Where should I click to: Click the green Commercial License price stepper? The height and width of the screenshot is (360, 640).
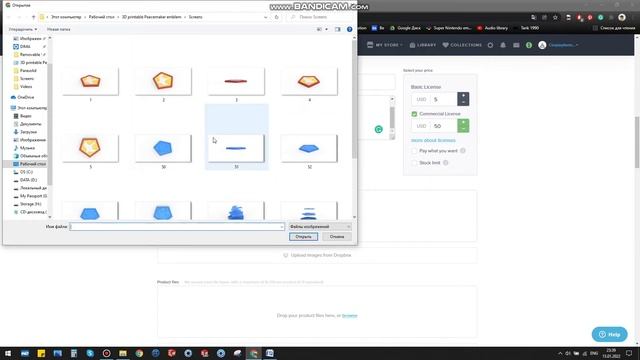click(x=463, y=126)
